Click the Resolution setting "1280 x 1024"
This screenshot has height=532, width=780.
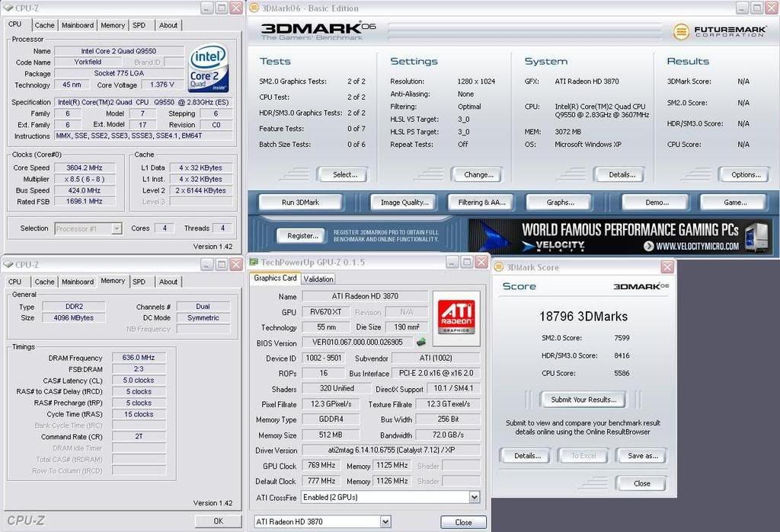click(476, 81)
